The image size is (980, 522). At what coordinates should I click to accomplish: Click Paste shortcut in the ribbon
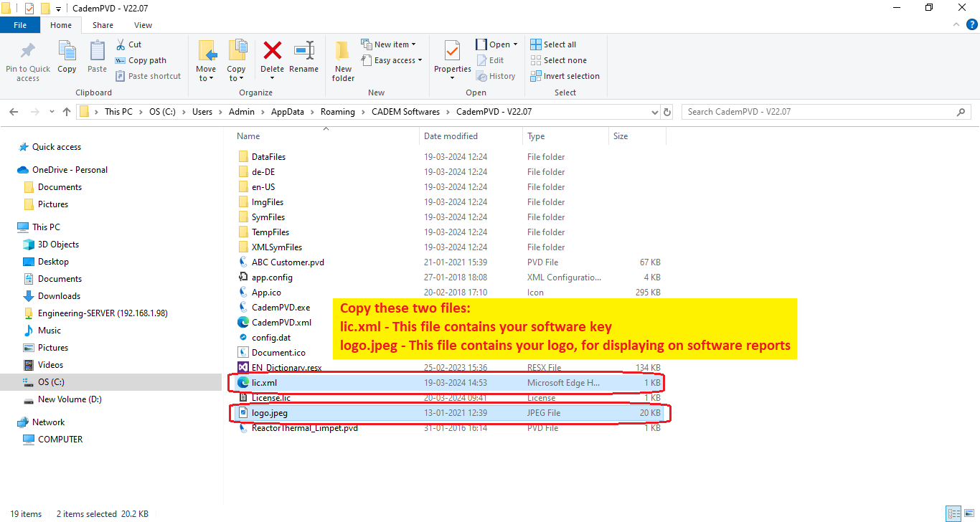click(x=148, y=76)
